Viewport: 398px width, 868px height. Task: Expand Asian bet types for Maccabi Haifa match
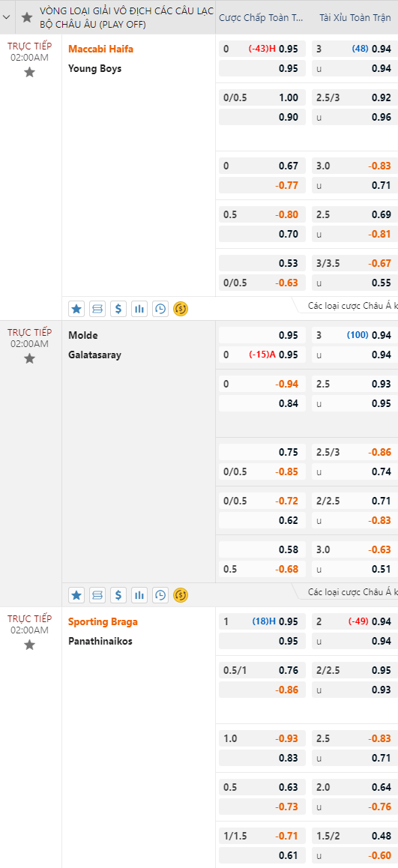point(350,306)
